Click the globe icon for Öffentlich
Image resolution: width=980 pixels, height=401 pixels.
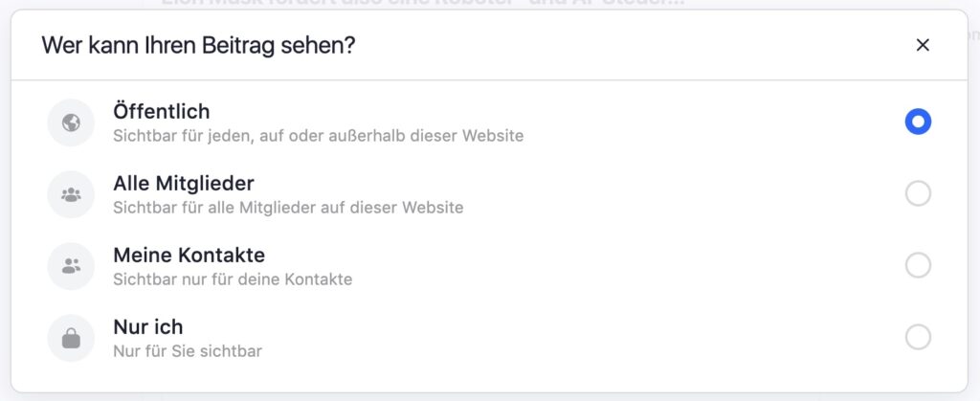pyautogui.click(x=71, y=123)
